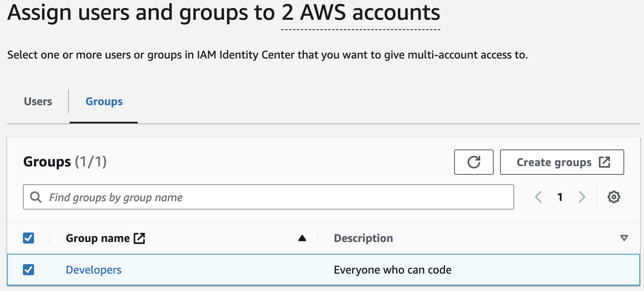
Task: Click the Create groups button
Action: tap(554, 162)
